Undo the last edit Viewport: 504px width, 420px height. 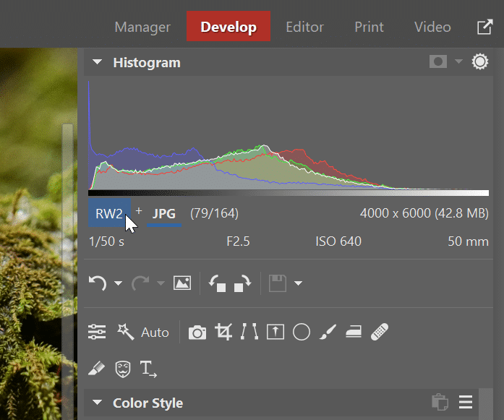pyautogui.click(x=98, y=283)
